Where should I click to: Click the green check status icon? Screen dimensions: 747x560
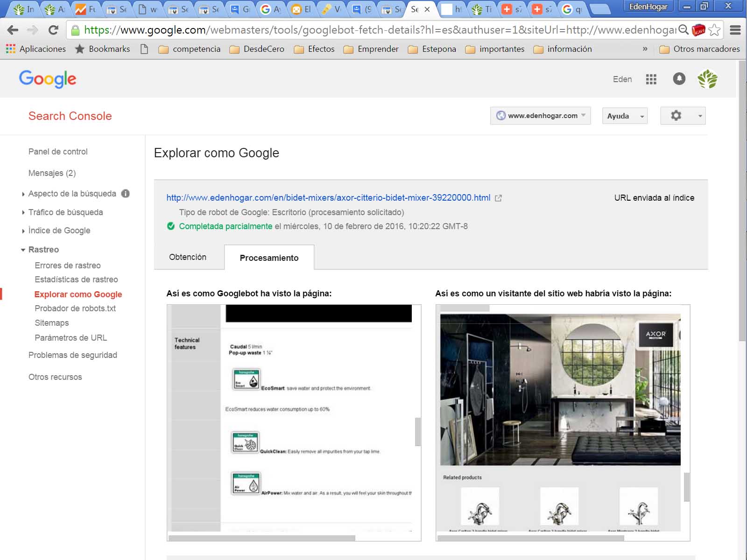(171, 226)
